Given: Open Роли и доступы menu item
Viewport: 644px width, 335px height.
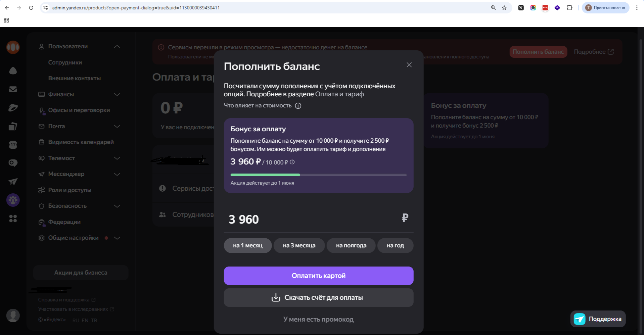Looking at the screenshot, I should coord(70,190).
